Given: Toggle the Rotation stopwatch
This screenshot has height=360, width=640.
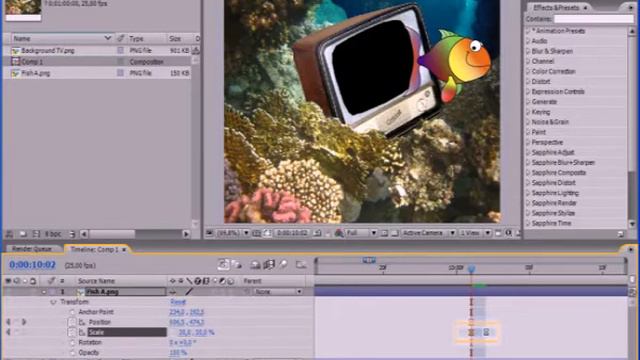Looking at the screenshot, I should point(72,342).
